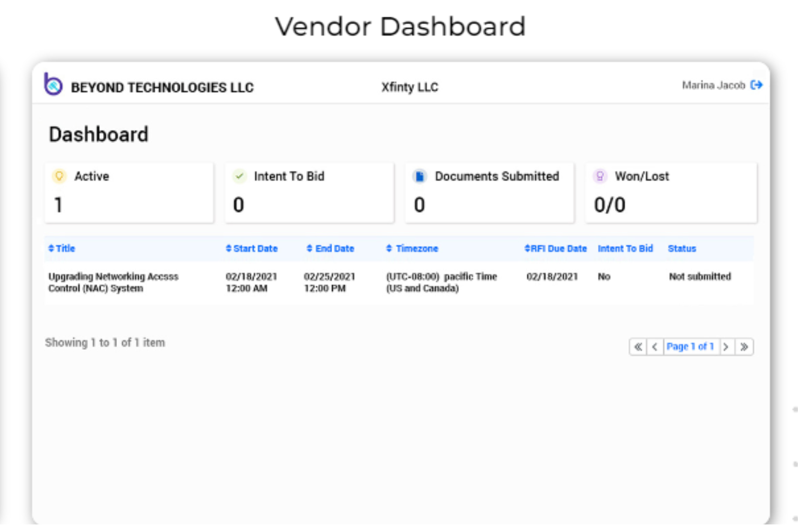The image size is (798, 532).
Task: Open the Upgrading Networking Access Control RFP entry
Action: click(x=113, y=282)
